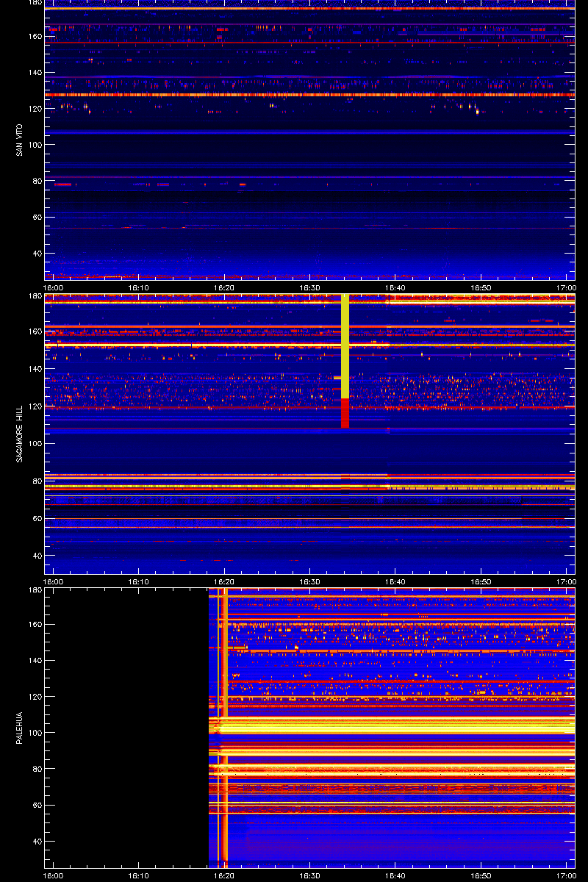Select the 120 tick on Sagamore Hill axis

tap(35, 406)
